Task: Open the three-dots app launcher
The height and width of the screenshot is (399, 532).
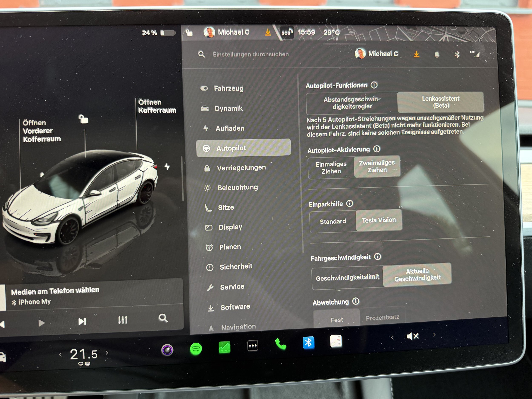Action: pos(253,346)
